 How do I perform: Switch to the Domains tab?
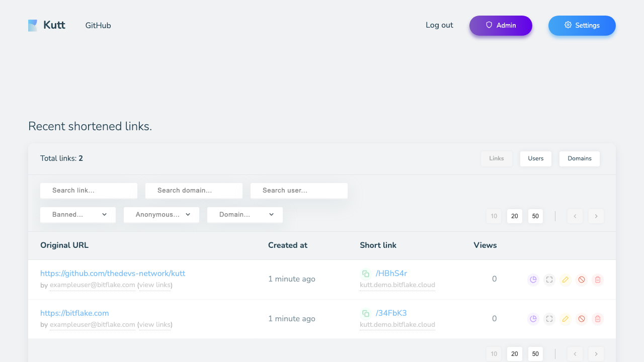click(580, 158)
